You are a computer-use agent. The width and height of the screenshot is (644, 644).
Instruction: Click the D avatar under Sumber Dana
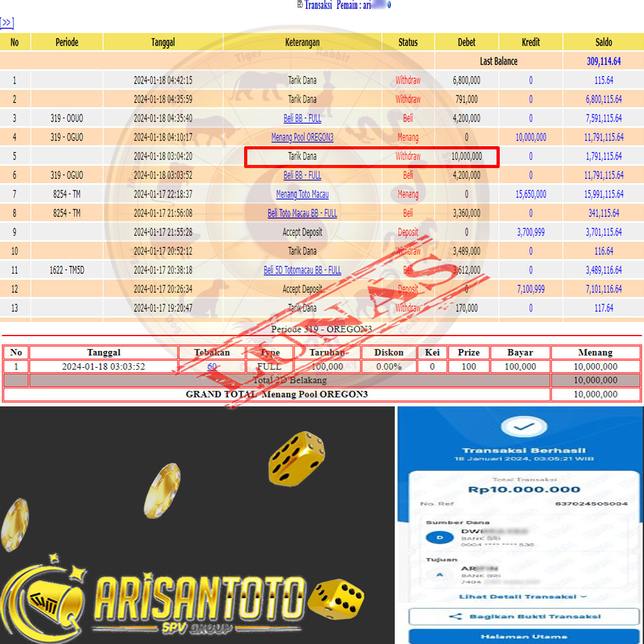tap(439, 537)
